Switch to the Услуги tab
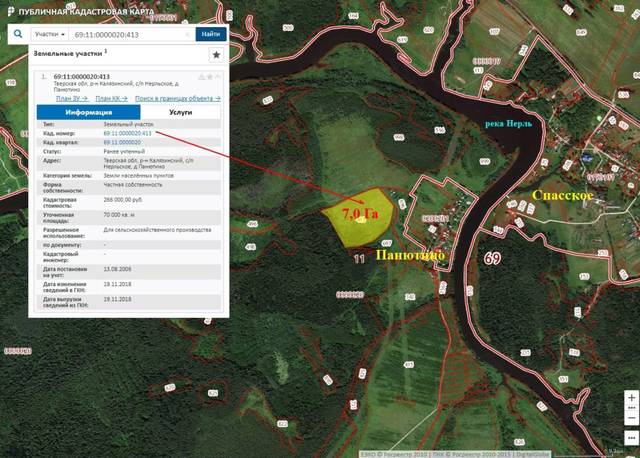640x458 pixels. point(181,113)
